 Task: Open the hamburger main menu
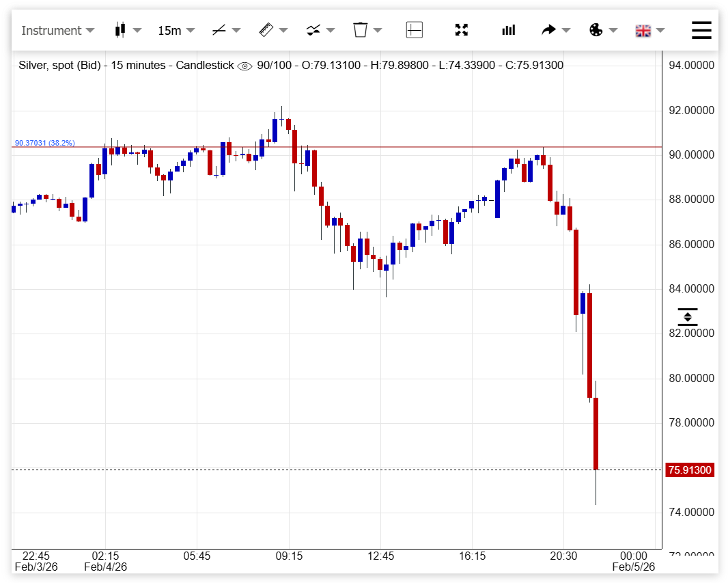(701, 30)
